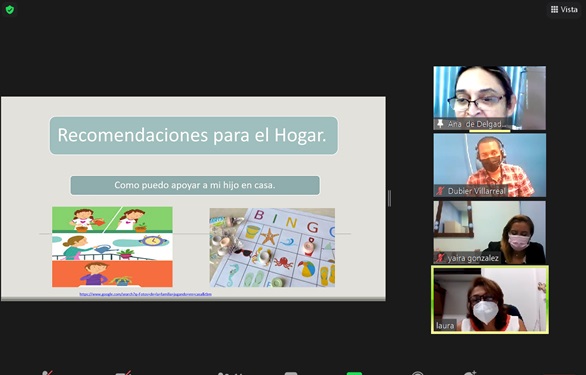Select the Dubier Villarreal video tile
586x375 pixels.
click(490, 165)
